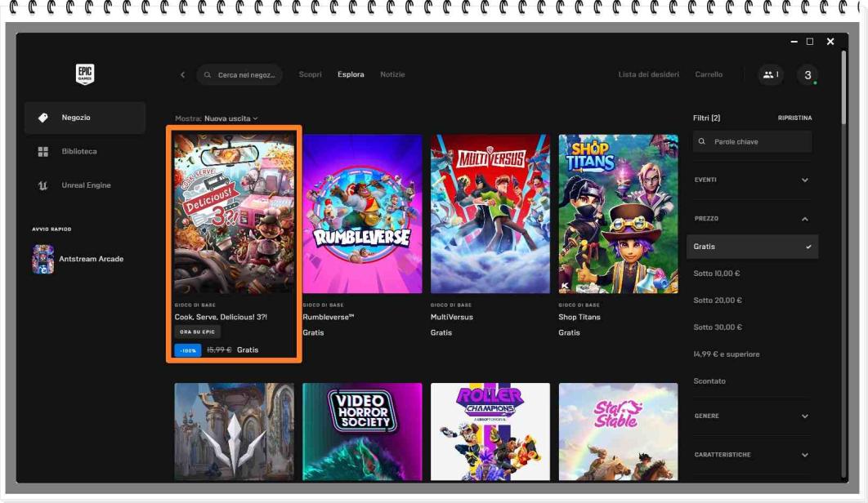Click the Unreal Engine logo icon
Image resolution: width=868 pixels, height=503 pixels.
click(x=43, y=185)
